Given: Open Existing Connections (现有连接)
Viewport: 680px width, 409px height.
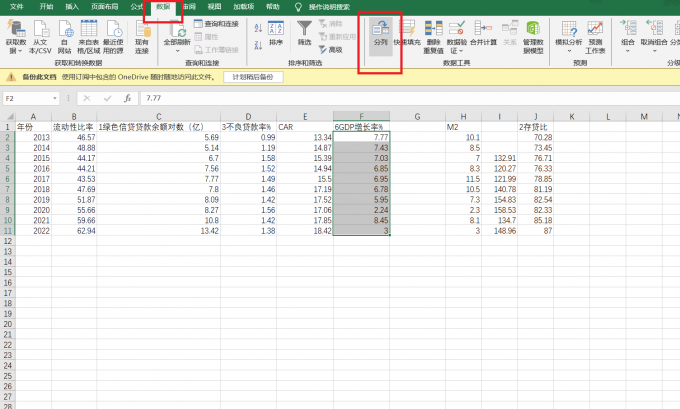Looking at the screenshot, I should (x=142, y=36).
